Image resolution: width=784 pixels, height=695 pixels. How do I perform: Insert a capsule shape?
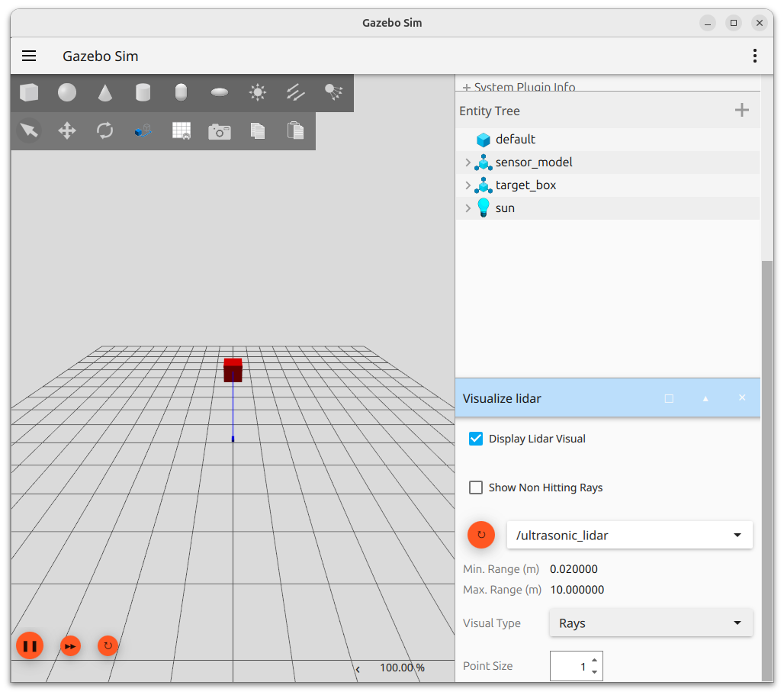[x=181, y=92]
